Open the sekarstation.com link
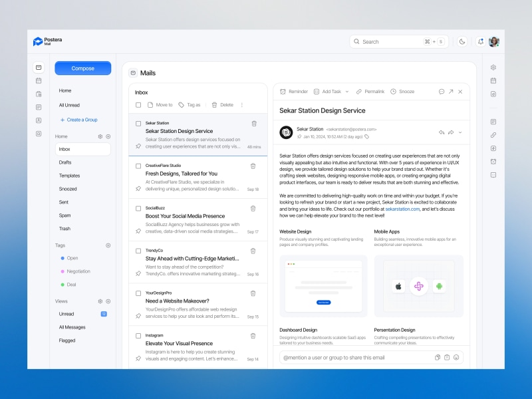 [402, 209]
